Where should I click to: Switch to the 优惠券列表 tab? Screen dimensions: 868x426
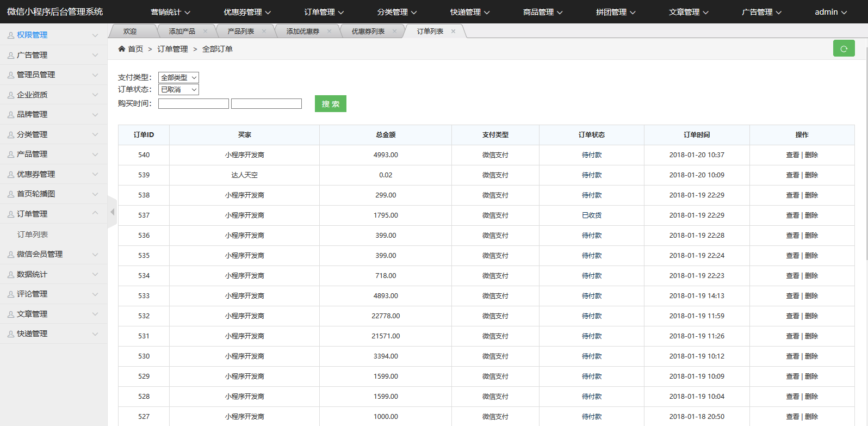368,32
